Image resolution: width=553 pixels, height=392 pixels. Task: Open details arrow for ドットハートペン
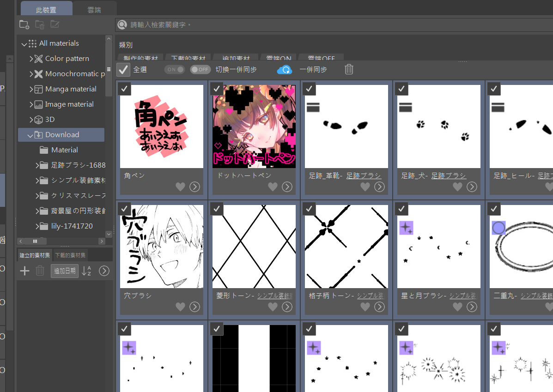click(287, 187)
